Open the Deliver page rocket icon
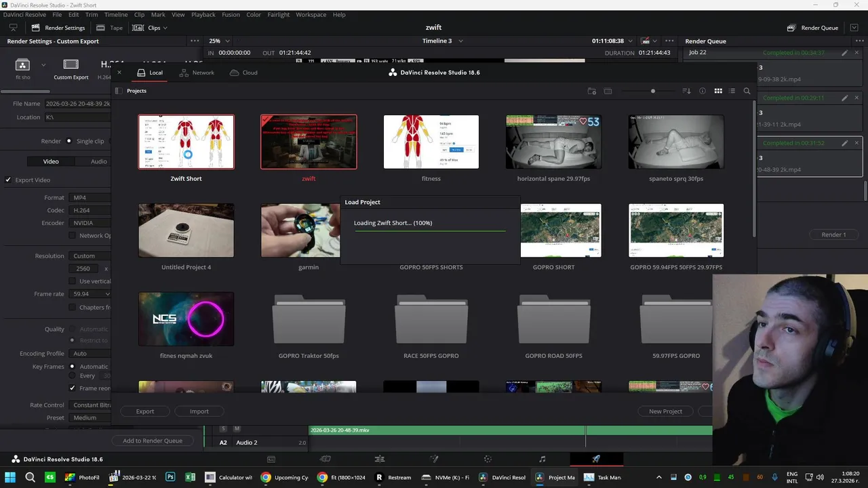The image size is (868, 488). [x=596, y=459]
